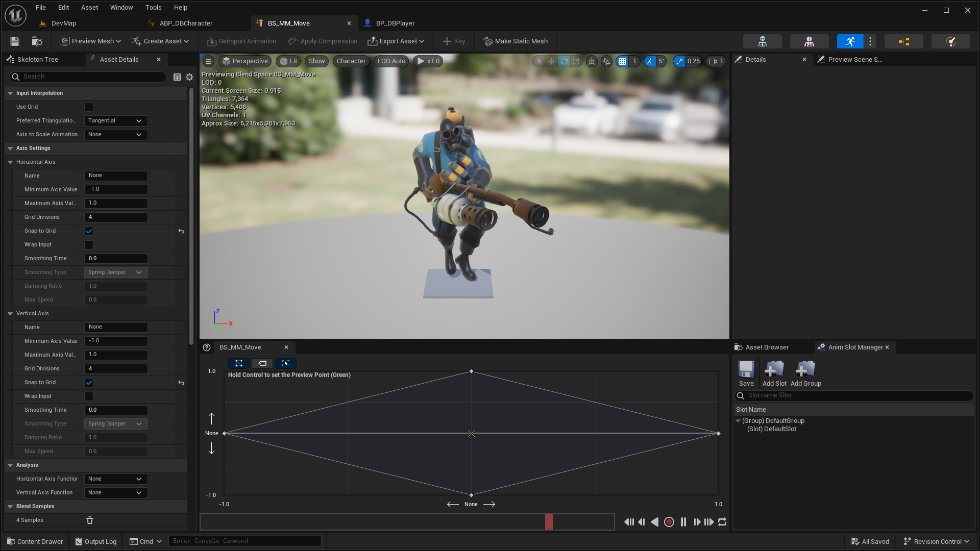
Task: Click the Asset Details panel scrollbar
Action: [x=191, y=217]
